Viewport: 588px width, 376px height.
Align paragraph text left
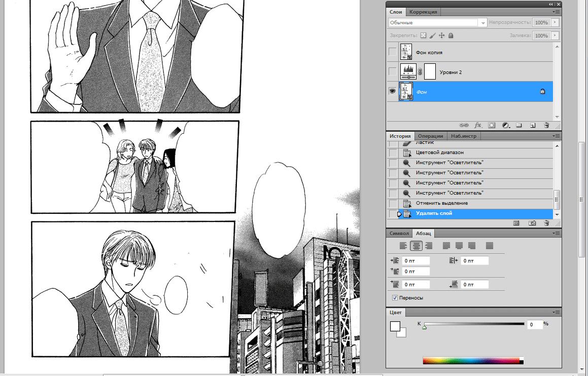click(x=403, y=246)
